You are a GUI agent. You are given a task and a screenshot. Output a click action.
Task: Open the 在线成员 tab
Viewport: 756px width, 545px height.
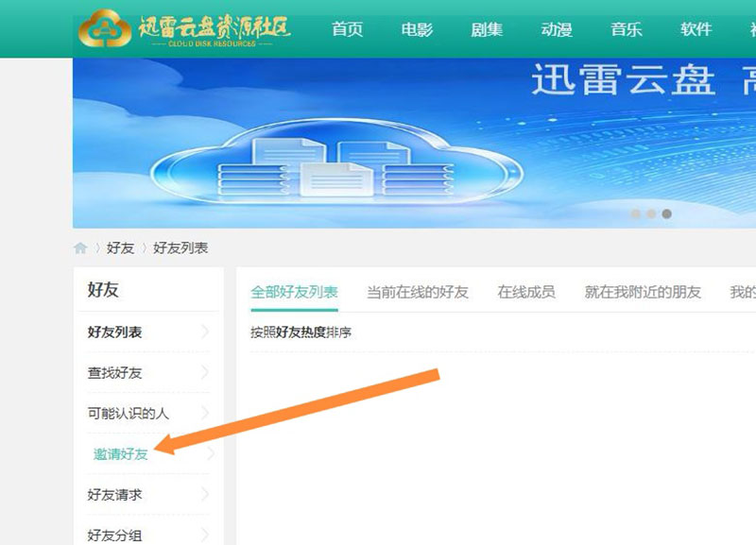[526, 292]
